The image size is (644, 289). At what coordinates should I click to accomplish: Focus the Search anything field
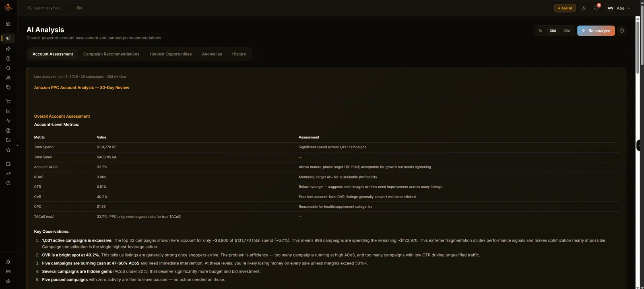56,8
